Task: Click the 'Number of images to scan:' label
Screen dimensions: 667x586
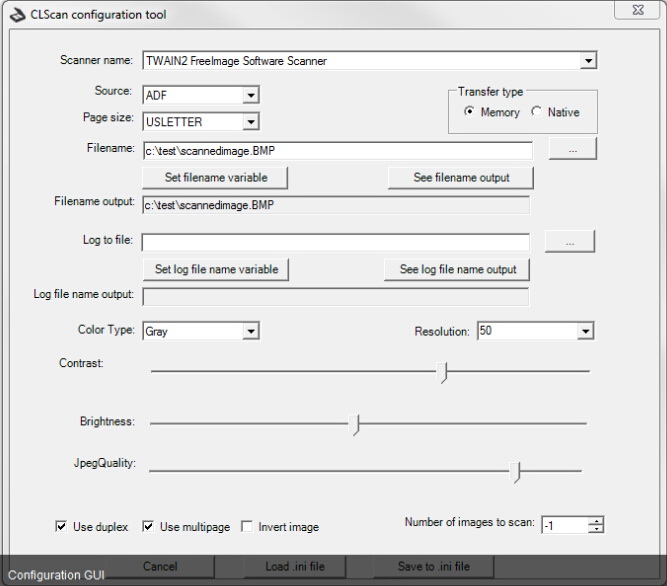Action: click(x=470, y=522)
